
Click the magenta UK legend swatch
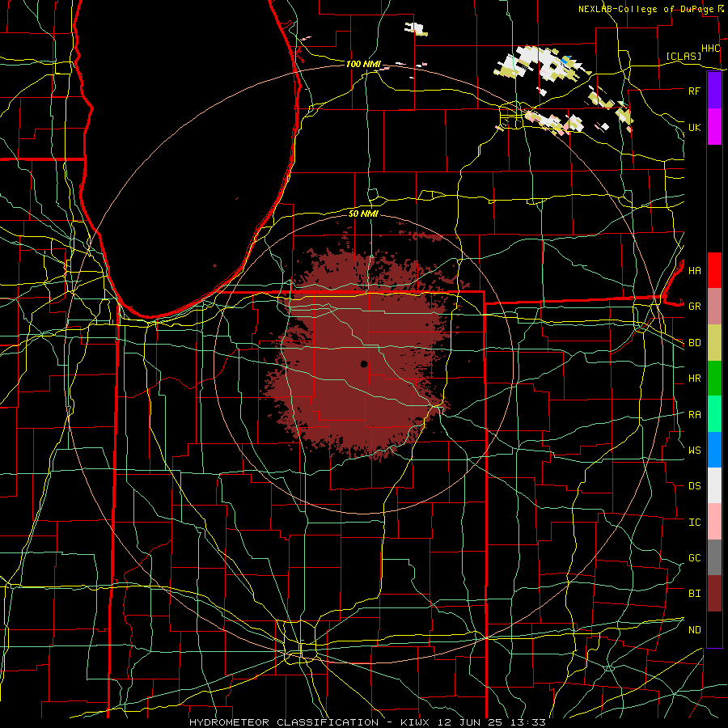[x=714, y=127]
